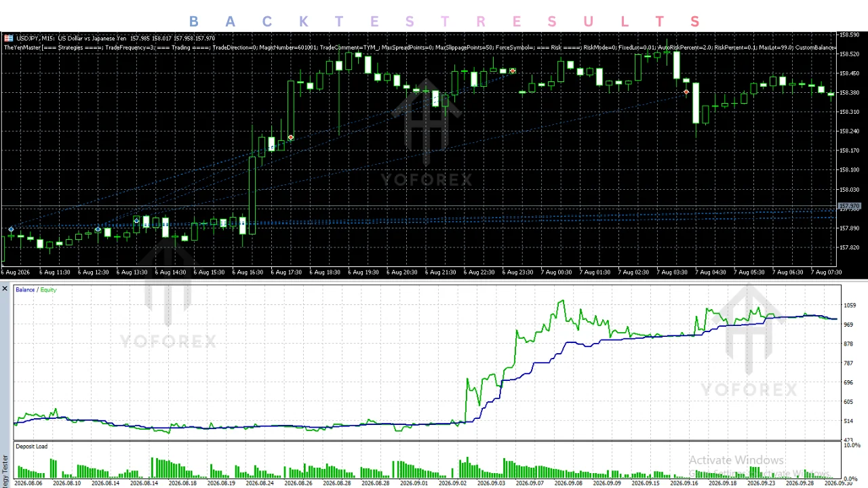Screen dimensions: 868x488
Task: Click the '7 Aug 07:30' time axis label
Action: (826, 272)
